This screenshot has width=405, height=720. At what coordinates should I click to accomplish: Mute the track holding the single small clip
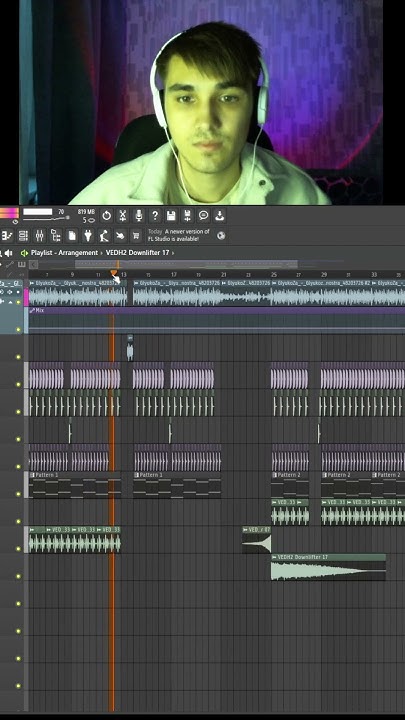pyautogui.click(x=18, y=357)
